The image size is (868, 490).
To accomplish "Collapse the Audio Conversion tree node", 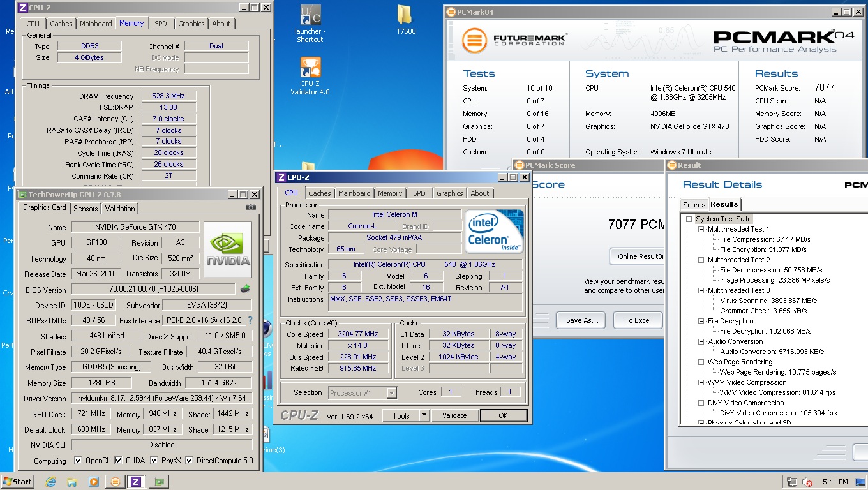I will click(x=701, y=341).
